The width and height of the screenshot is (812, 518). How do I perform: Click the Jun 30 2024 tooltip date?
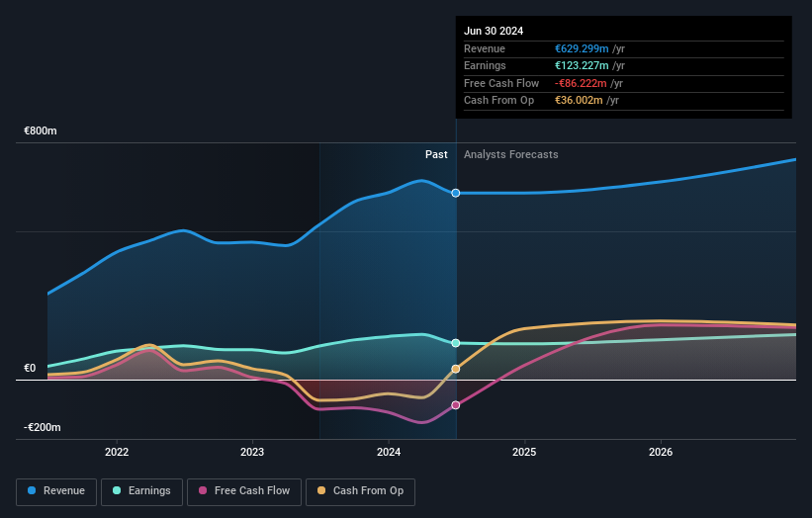[x=494, y=31]
